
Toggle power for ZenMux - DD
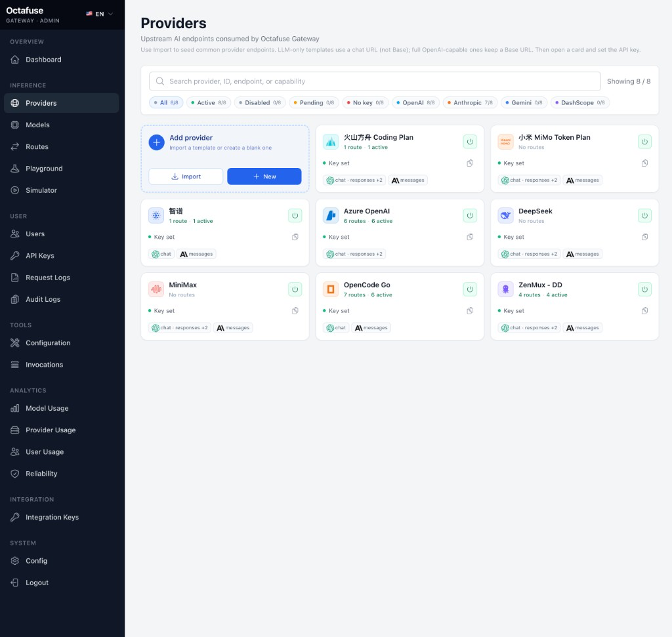point(644,289)
